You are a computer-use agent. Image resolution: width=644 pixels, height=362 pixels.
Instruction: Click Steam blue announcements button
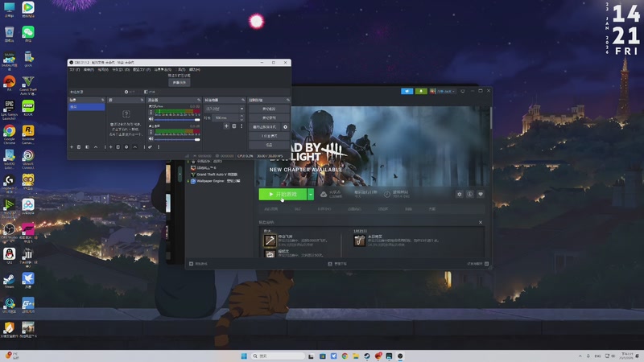pos(407,91)
